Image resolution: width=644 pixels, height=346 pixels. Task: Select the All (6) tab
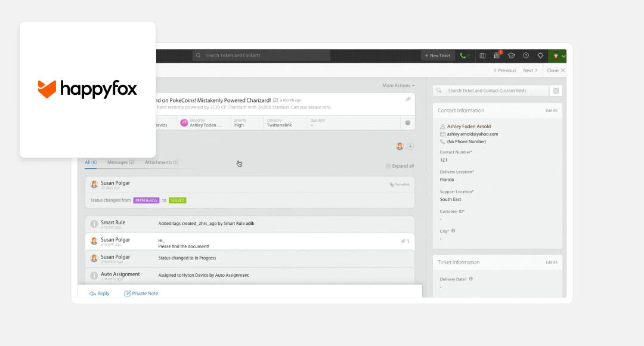coord(91,162)
